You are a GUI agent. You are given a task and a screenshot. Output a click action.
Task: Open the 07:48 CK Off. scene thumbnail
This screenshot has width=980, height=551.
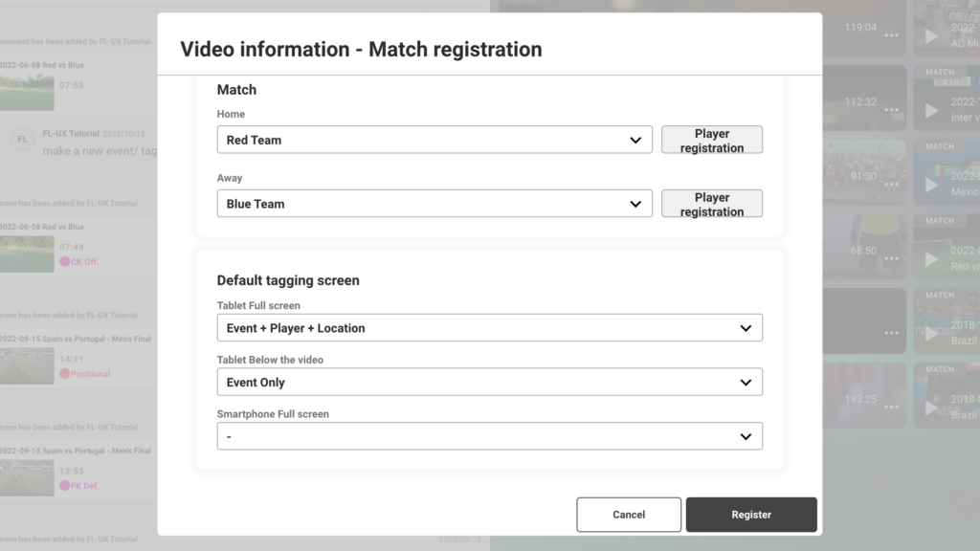pyautogui.click(x=27, y=253)
